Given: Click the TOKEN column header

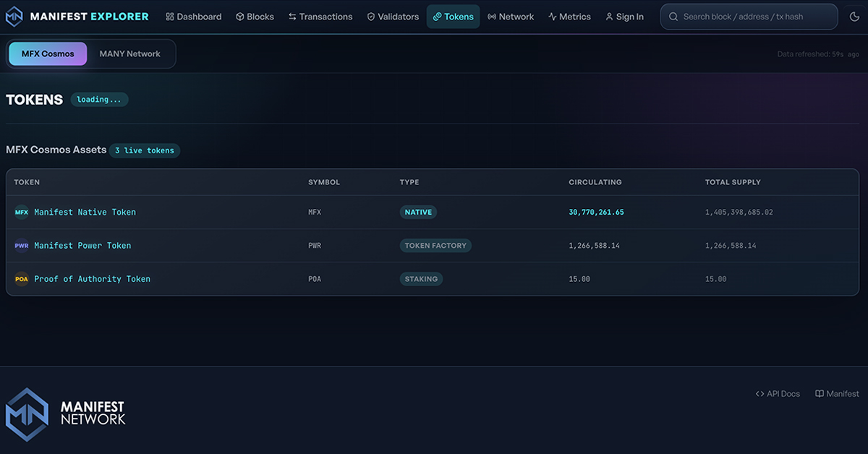Looking at the screenshot, I should tap(27, 182).
